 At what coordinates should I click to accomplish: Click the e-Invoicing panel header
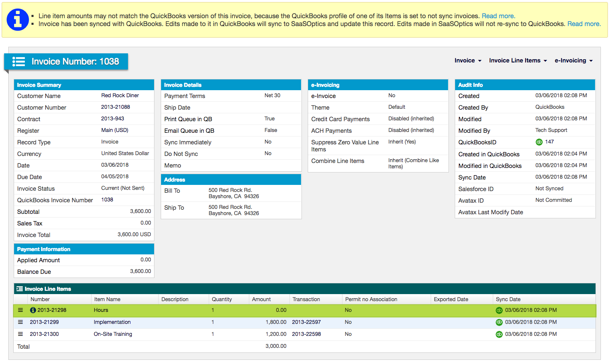378,85
